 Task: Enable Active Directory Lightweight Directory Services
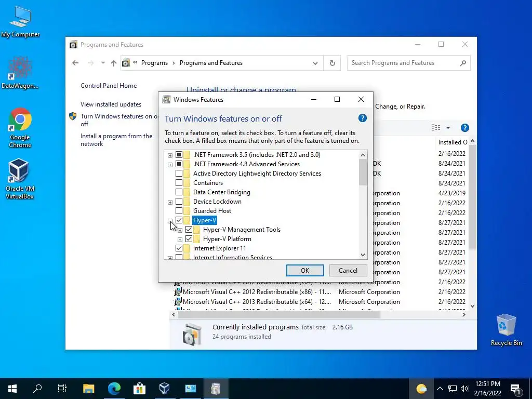pyautogui.click(x=179, y=174)
